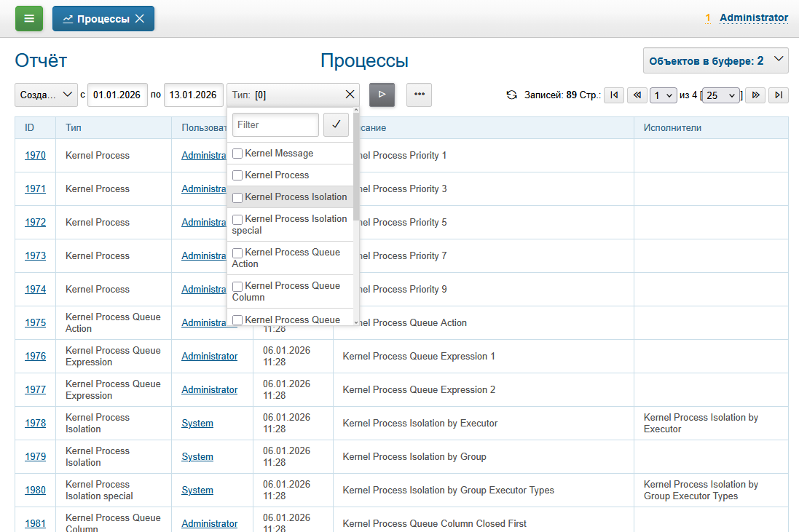Close the Процессы tab with X
The height and width of the screenshot is (532, 799).
[x=140, y=19]
